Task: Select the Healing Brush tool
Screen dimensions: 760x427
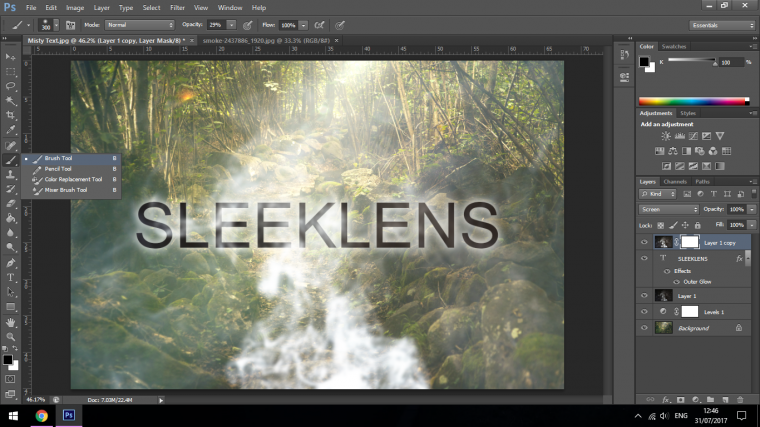Action: (10, 145)
